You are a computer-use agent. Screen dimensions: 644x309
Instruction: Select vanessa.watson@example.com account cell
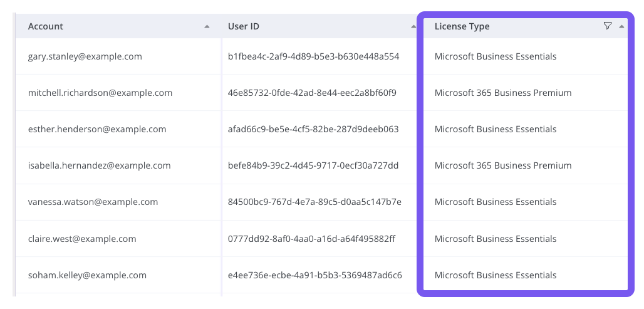click(118, 202)
